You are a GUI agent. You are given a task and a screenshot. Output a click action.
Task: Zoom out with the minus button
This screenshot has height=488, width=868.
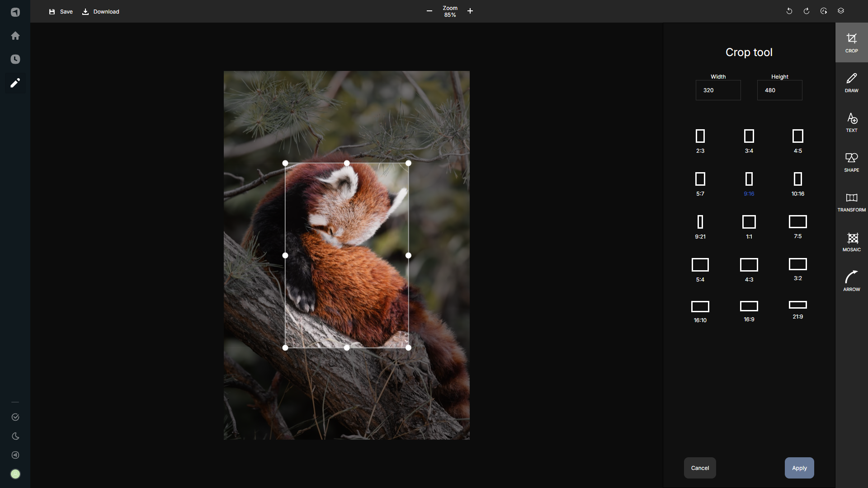[x=429, y=11]
